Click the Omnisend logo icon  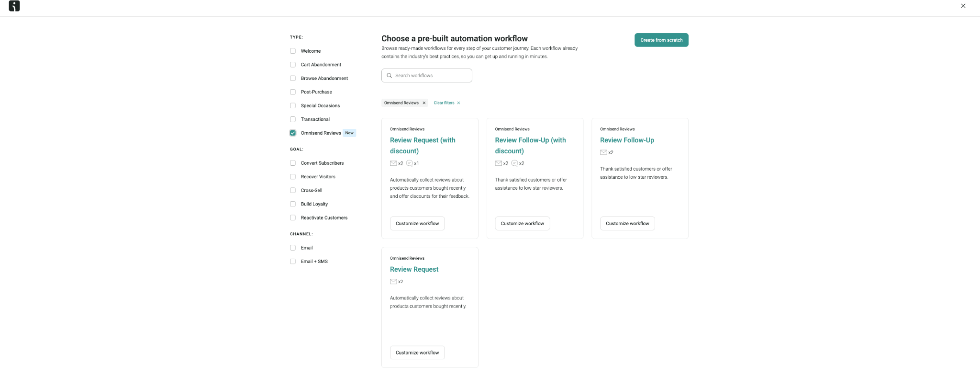pos(14,6)
